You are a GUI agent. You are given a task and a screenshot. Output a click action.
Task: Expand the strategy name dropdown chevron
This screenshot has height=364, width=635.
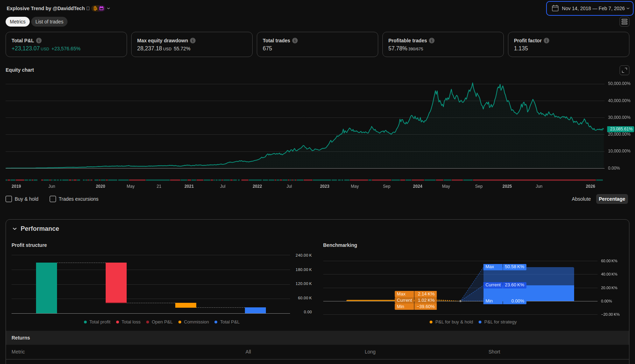click(x=108, y=8)
